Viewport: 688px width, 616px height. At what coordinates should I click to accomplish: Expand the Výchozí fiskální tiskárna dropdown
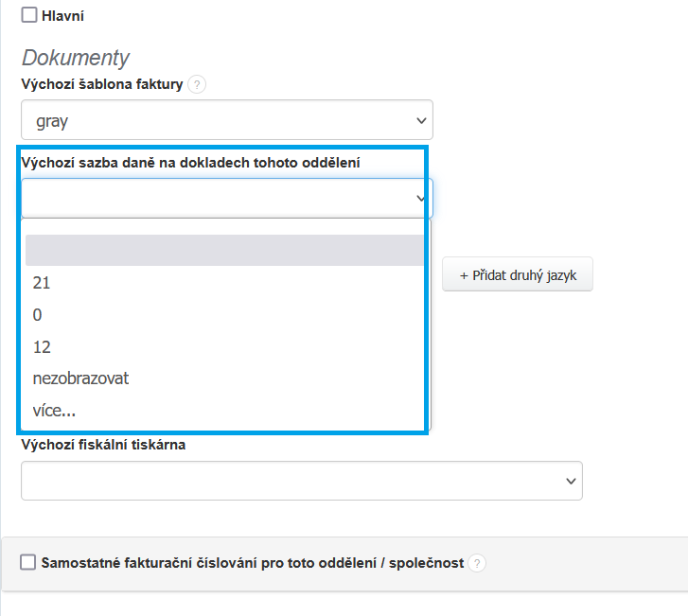(302, 481)
